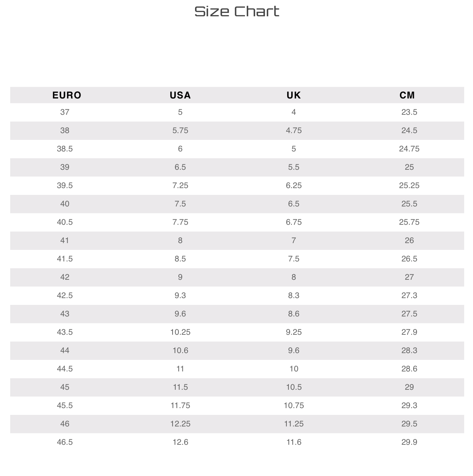Click the 28.3 CM value
This screenshot has height=476, width=473.
point(409,350)
